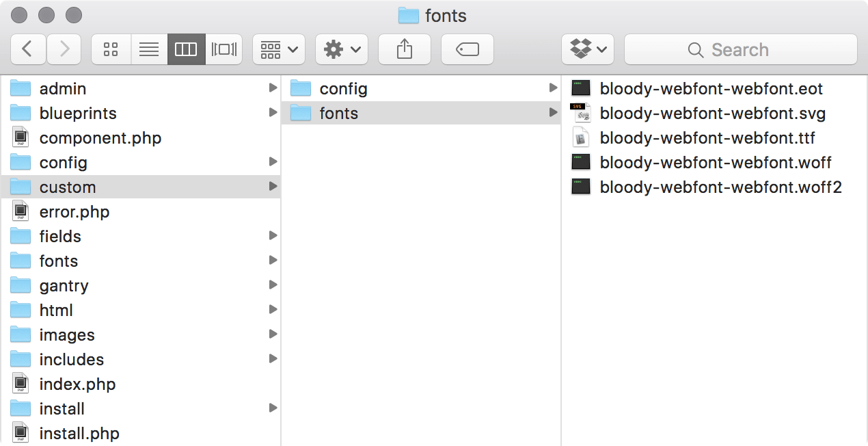The image size is (868, 446).
Task: Click the Edit Tags button
Action: [467, 49]
